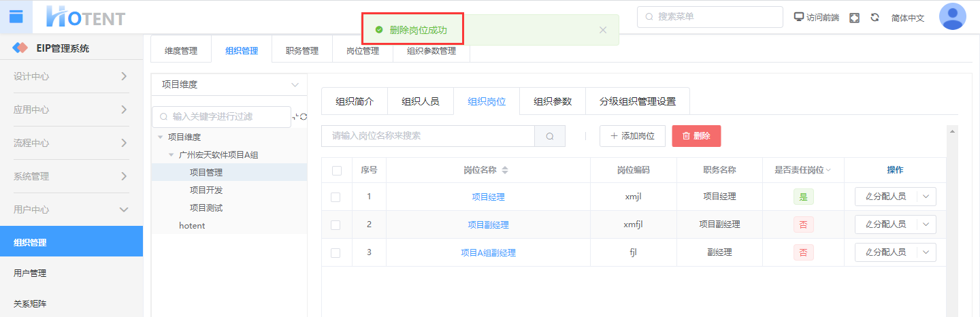
Task: Open the 组织岗位 sub-tab
Action: click(487, 101)
